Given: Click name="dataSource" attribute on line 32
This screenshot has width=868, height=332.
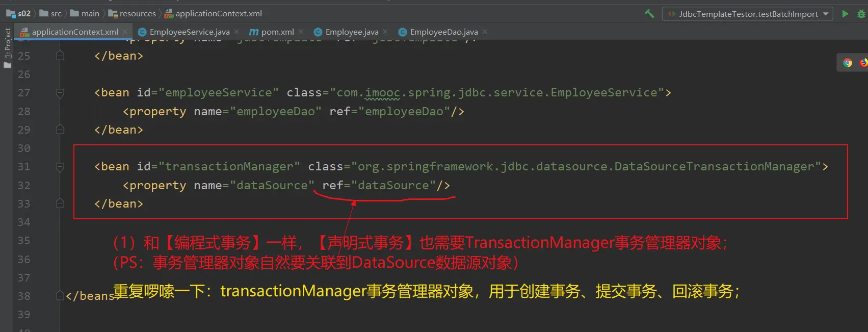Looking at the screenshot, I should [x=254, y=186].
